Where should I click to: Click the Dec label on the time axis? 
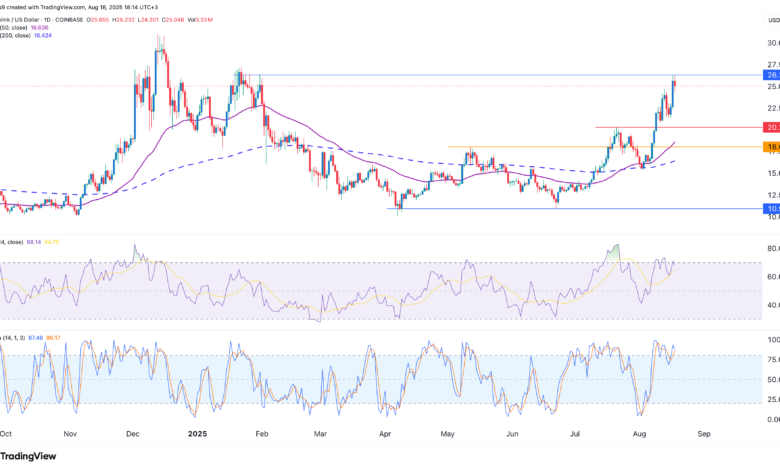132,436
